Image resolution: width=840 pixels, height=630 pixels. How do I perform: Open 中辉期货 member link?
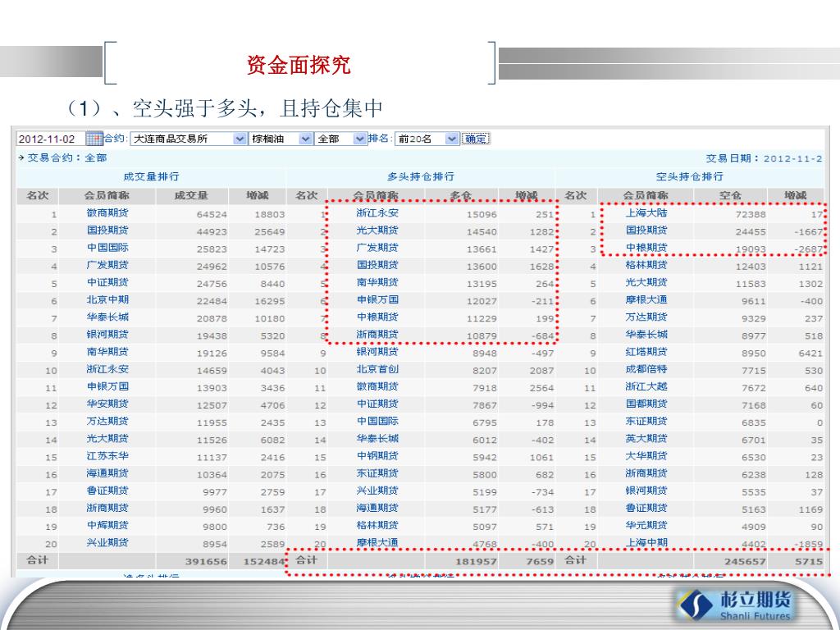pos(107,526)
